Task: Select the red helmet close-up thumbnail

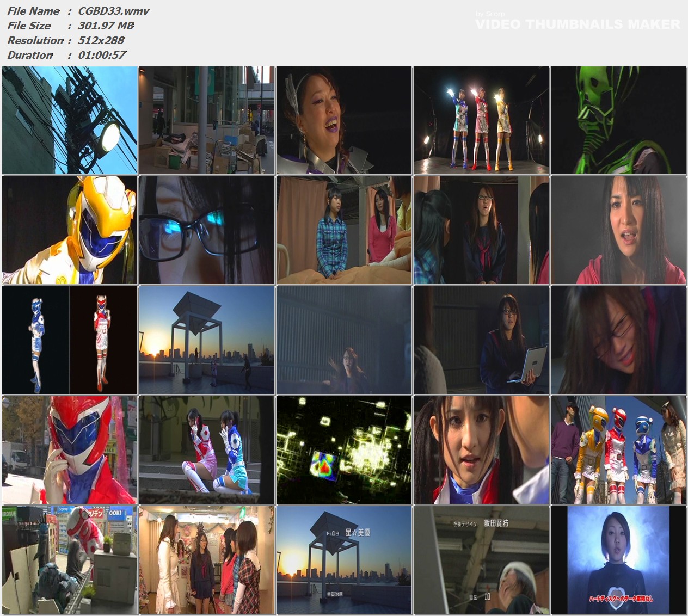Action: pyautogui.click(x=70, y=450)
